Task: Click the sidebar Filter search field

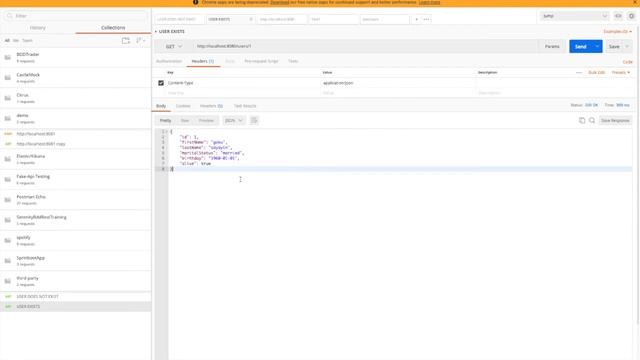Action: coord(76,16)
